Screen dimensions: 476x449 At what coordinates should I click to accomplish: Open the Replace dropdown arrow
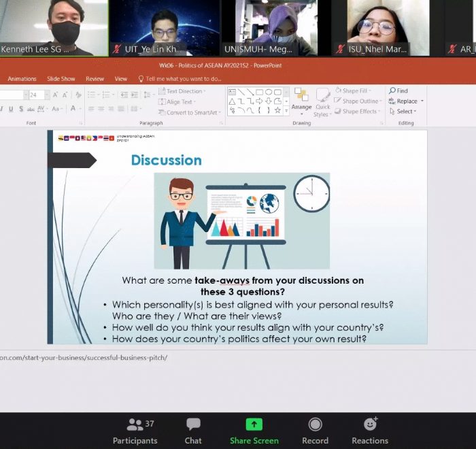(x=422, y=101)
